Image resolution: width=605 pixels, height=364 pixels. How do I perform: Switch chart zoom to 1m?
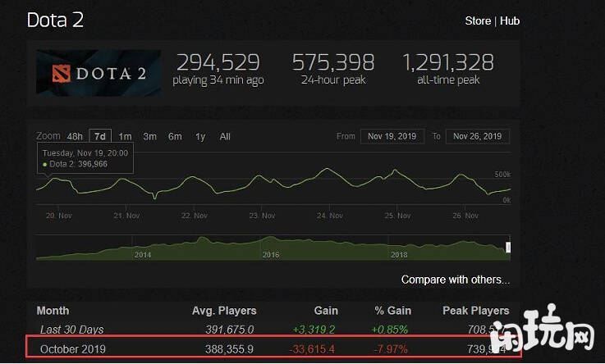(125, 137)
